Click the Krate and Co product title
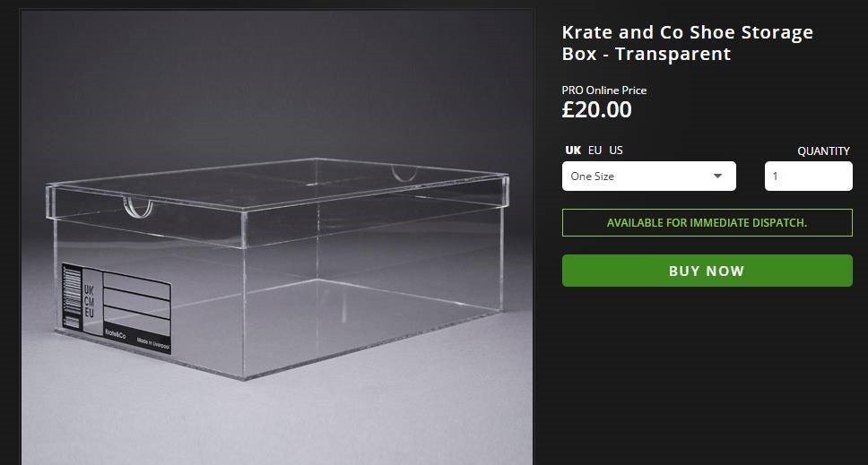 coord(687,43)
